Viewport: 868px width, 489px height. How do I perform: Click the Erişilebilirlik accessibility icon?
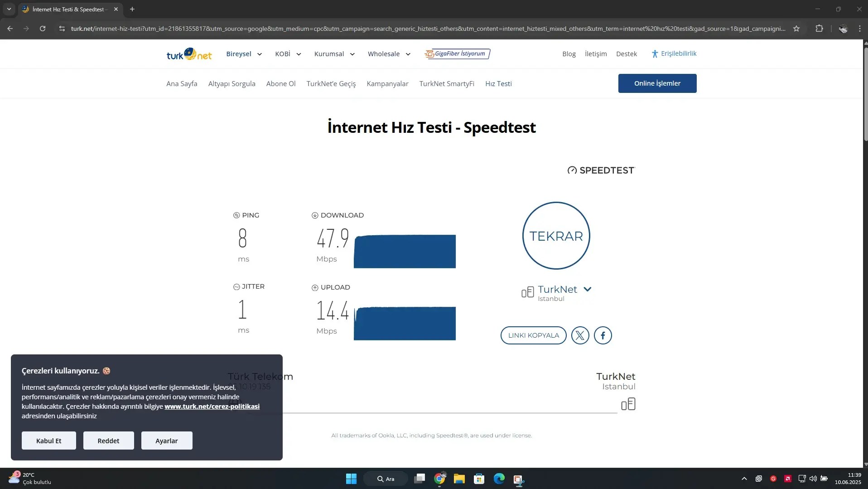tap(655, 54)
